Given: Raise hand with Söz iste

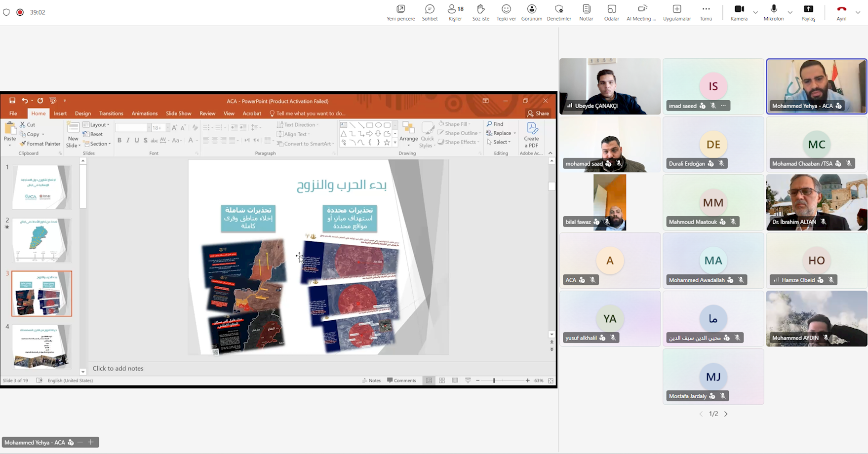Looking at the screenshot, I should [x=480, y=13].
